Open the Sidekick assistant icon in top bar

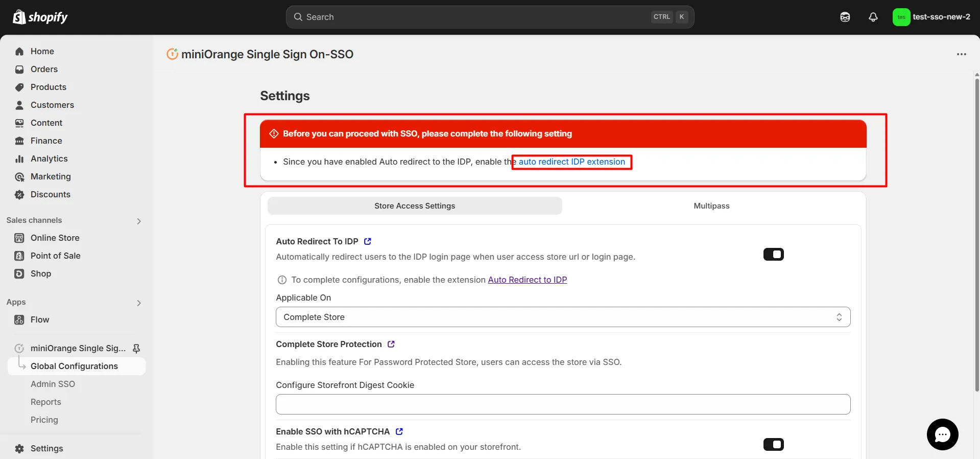coord(845,17)
